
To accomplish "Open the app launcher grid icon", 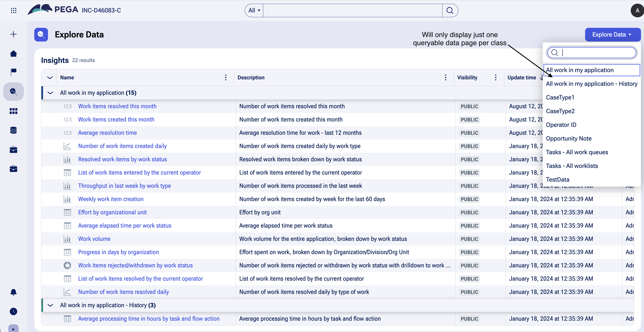I will coord(14,10).
